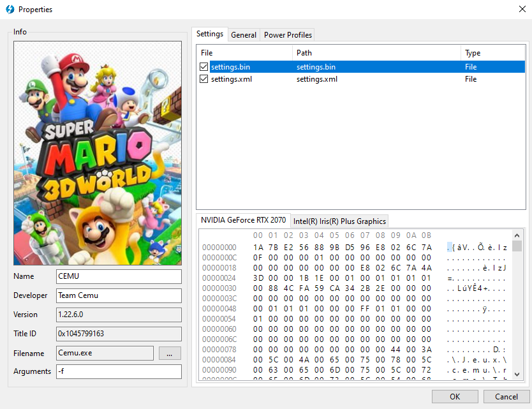Click byte 1A at offset 00000000
This screenshot has height=409, width=532.
click(258, 248)
